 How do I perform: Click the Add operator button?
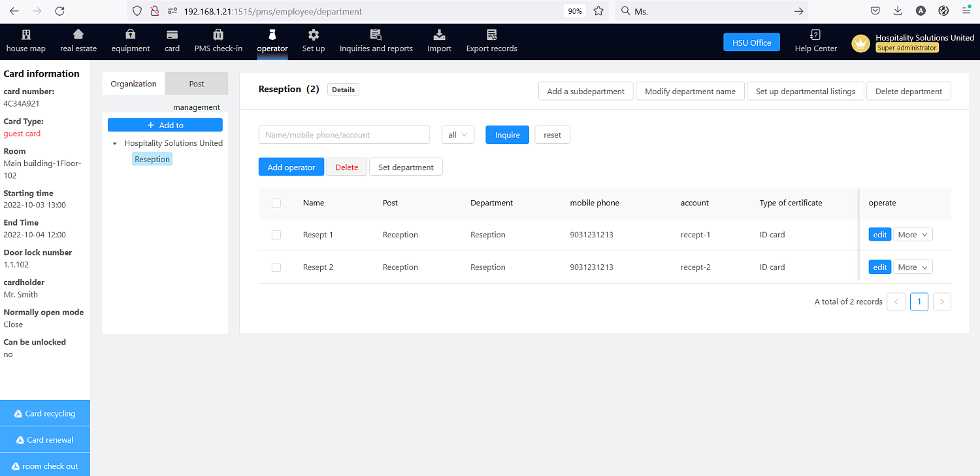pos(291,167)
